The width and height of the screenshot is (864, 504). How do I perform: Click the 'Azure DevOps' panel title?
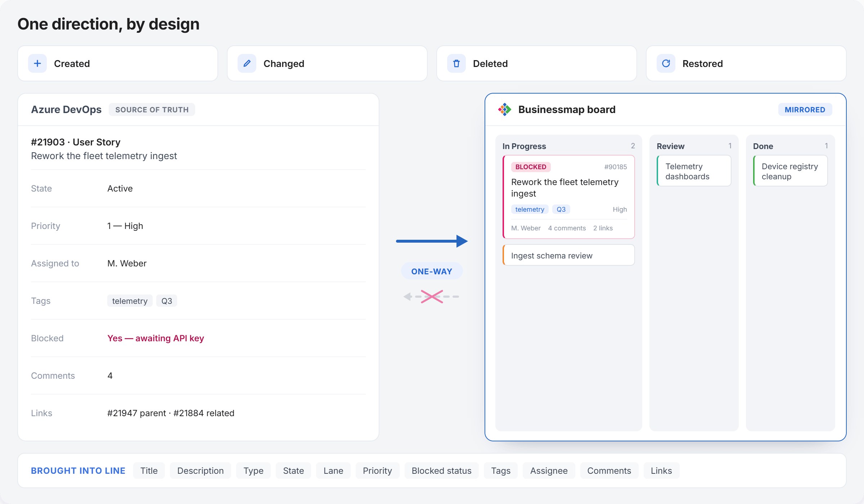tap(66, 109)
